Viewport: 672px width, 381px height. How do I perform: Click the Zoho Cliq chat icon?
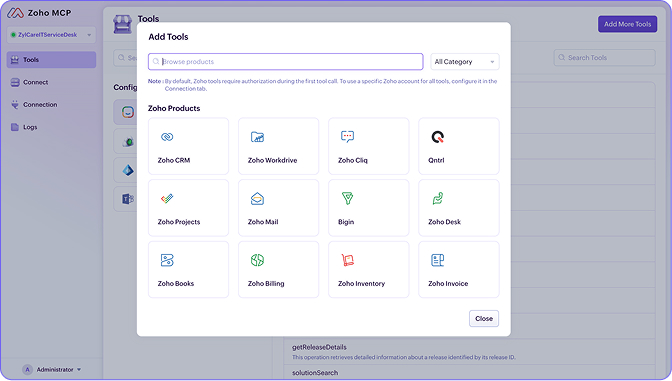[x=347, y=137]
